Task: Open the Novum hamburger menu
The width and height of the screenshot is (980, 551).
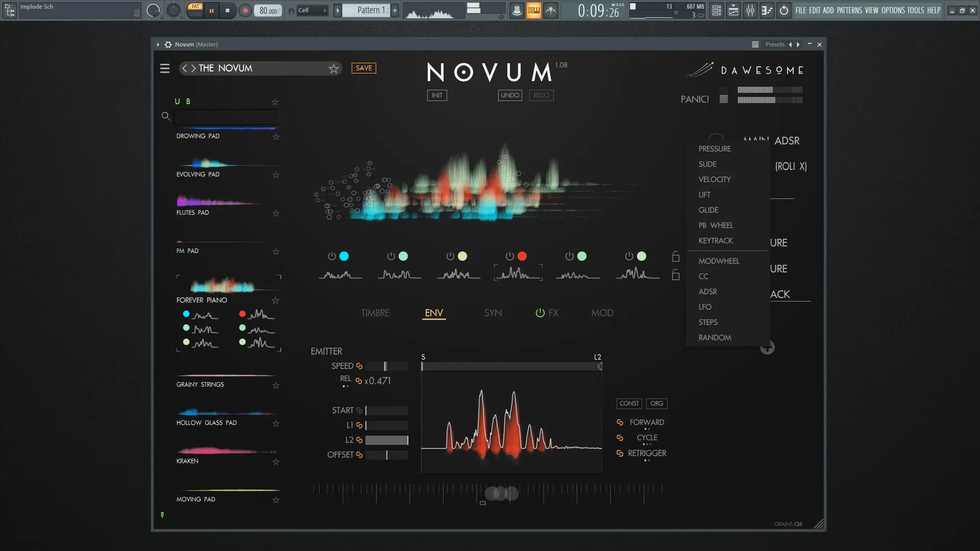Action: point(164,68)
